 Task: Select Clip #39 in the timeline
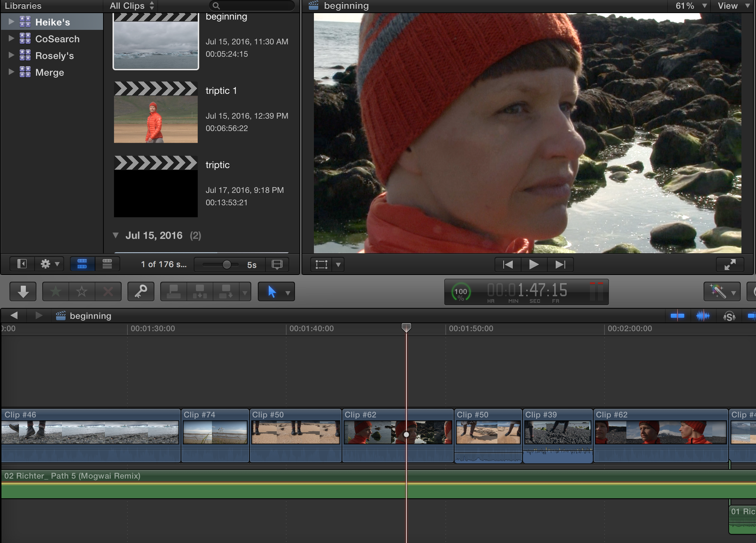[557, 433]
